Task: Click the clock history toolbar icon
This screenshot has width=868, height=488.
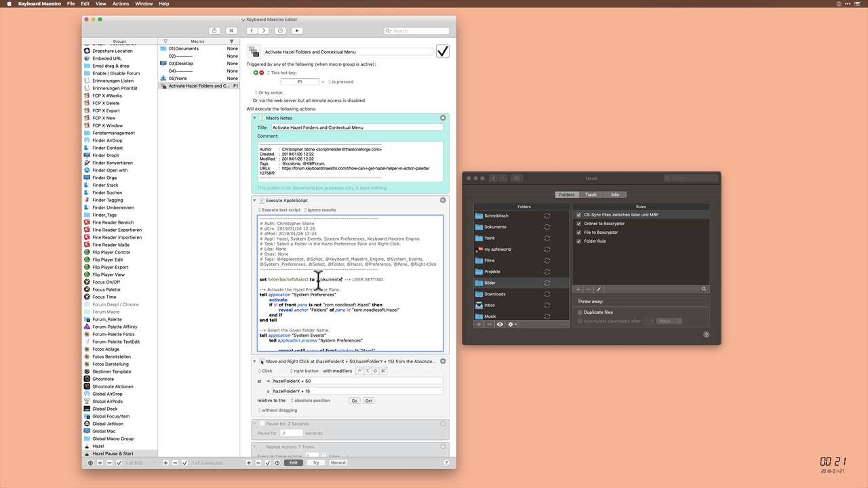Action: pyautogui.click(x=280, y=30)
